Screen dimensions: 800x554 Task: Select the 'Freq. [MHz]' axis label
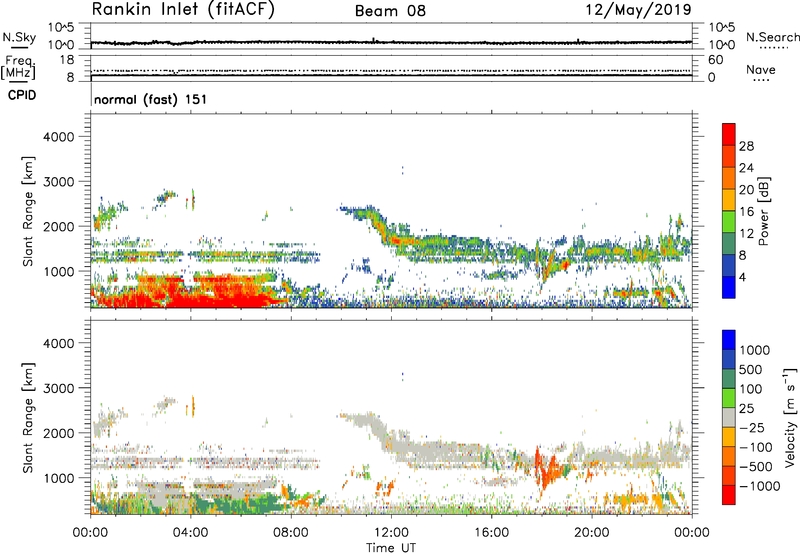point(18,67)
